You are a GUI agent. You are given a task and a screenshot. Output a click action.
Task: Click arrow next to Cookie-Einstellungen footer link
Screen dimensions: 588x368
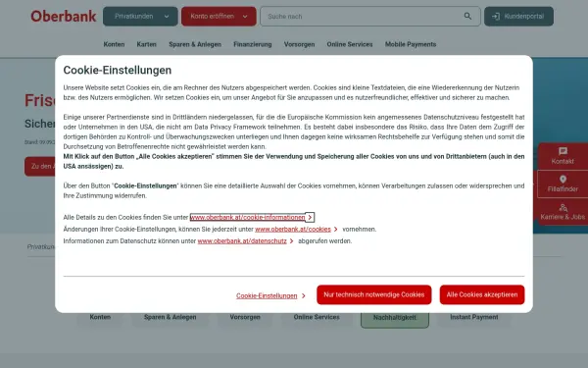tap(304, 296)
